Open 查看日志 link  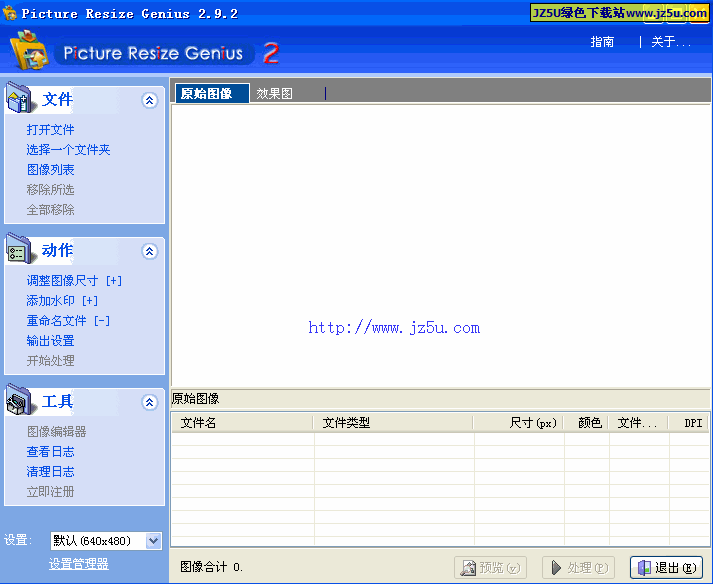pos(50,452)
